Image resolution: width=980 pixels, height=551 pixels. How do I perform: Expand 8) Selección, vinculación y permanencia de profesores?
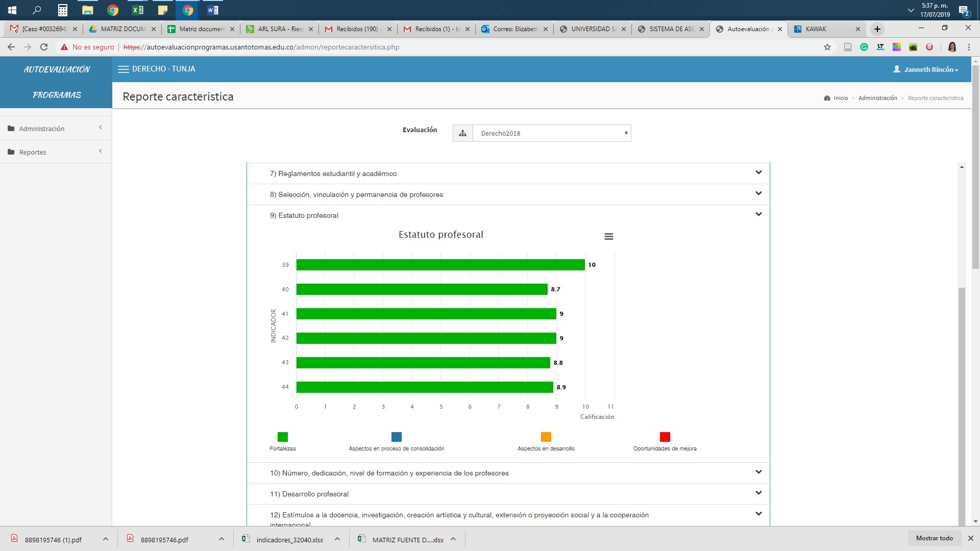pyautogui.click(x=508, y=194)
